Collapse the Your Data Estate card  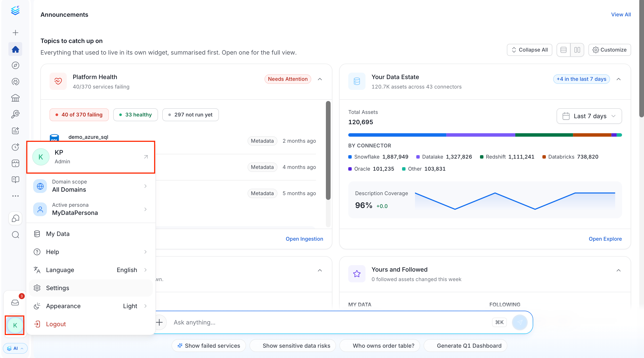619,79
